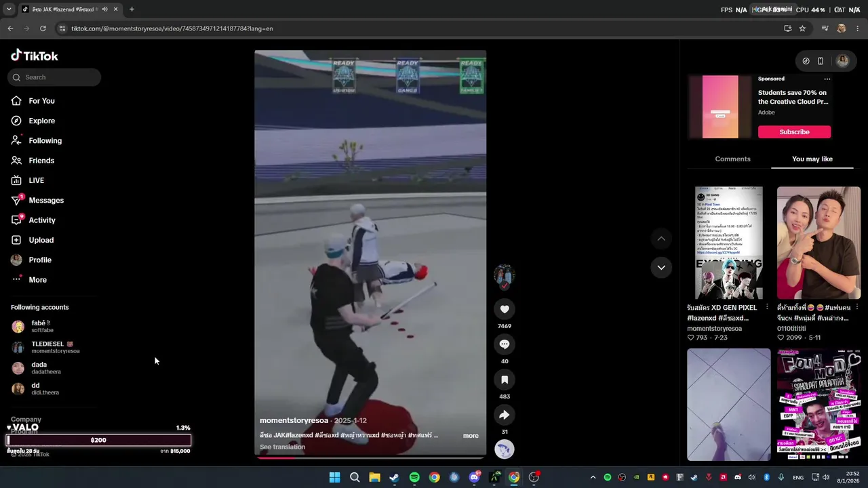Screen dimensions: 868x488
Task: Open Steam from the taskbar
Action: click(x=394, y=477)
